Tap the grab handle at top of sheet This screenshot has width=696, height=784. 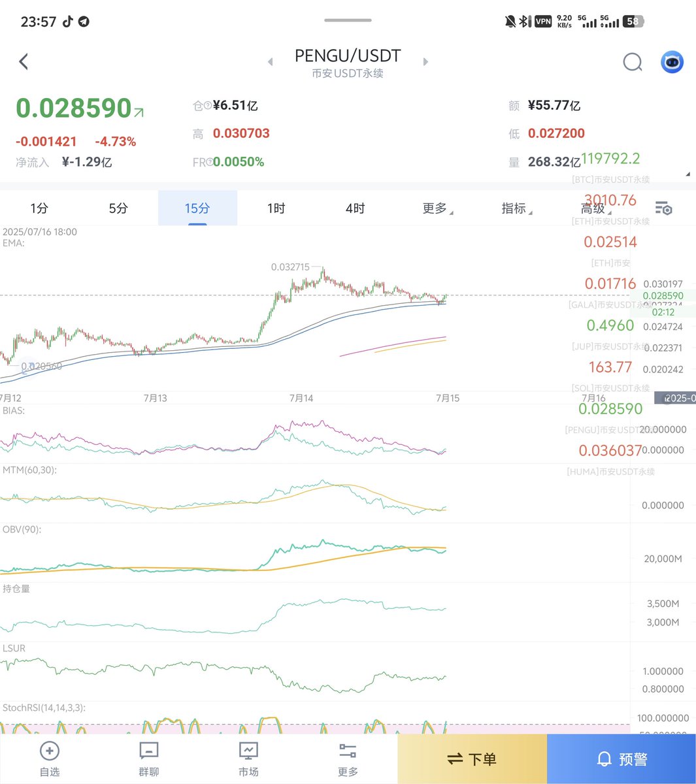click(x=348, y=20)
